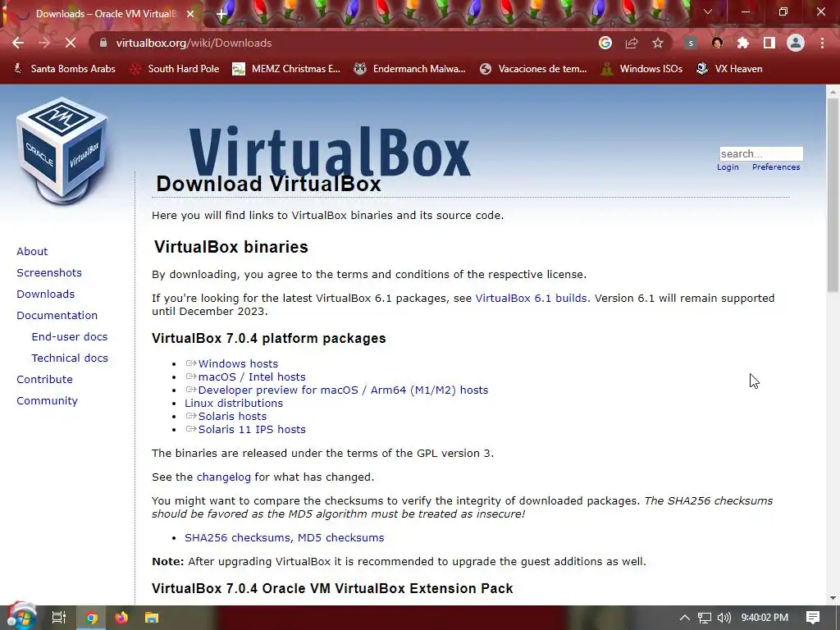Open the volume control in the tray
The height and width of the screenshot is (630, 840).
click(724, 618)
